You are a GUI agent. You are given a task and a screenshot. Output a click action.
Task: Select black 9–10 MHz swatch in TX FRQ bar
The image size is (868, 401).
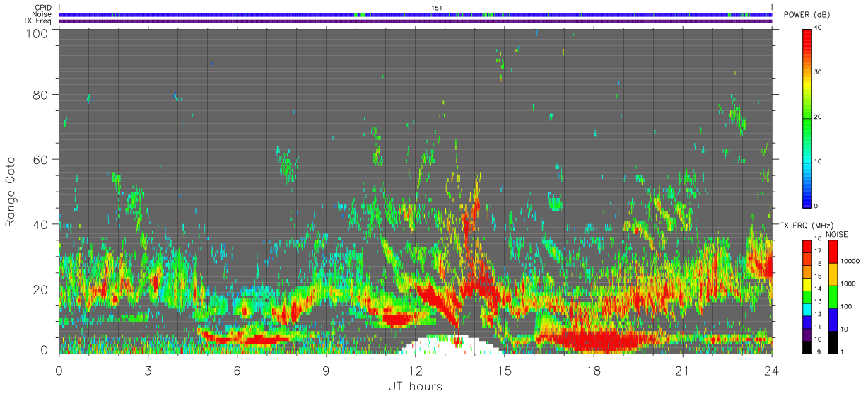click(x=807, y=347)
